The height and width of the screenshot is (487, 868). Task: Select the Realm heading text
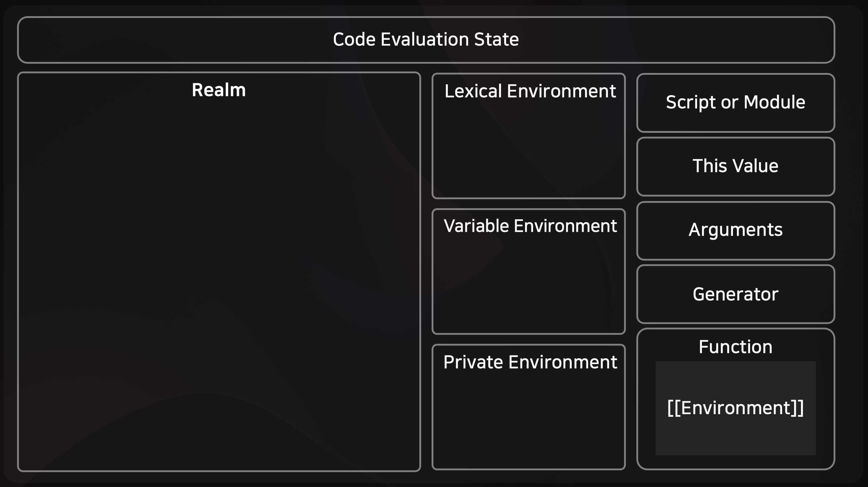tap(219, 90)
